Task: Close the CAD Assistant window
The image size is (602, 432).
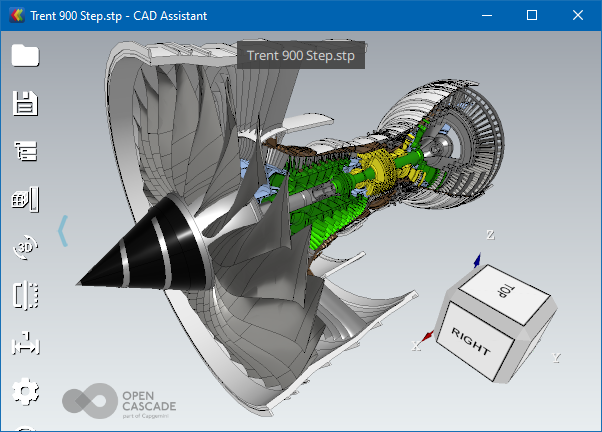Action: tap(578, 15)
